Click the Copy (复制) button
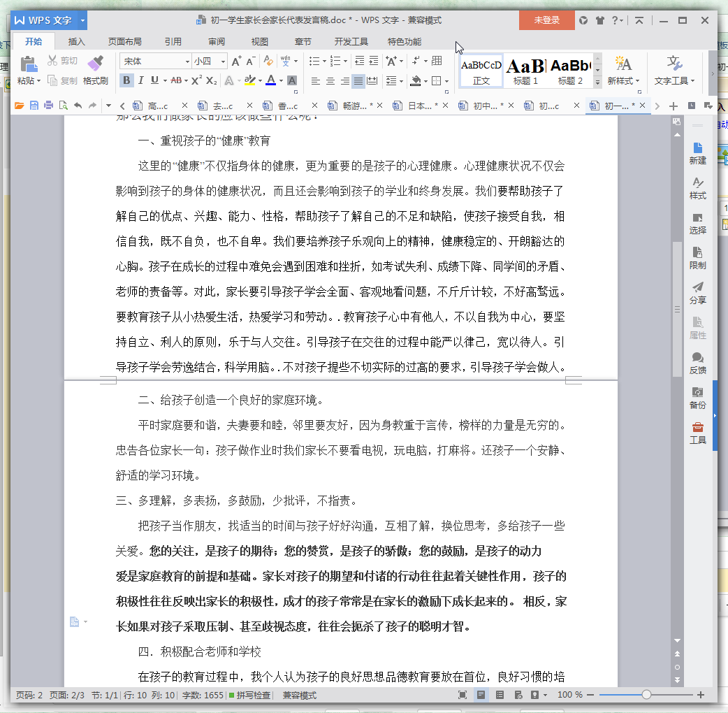 [x=62, y=81]
